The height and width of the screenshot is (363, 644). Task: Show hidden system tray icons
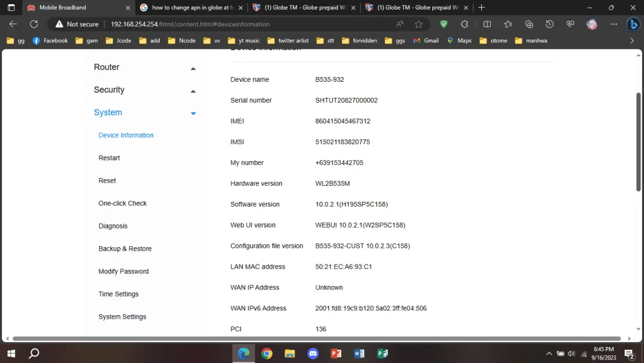pyautogui.click(x=549, y=353)
